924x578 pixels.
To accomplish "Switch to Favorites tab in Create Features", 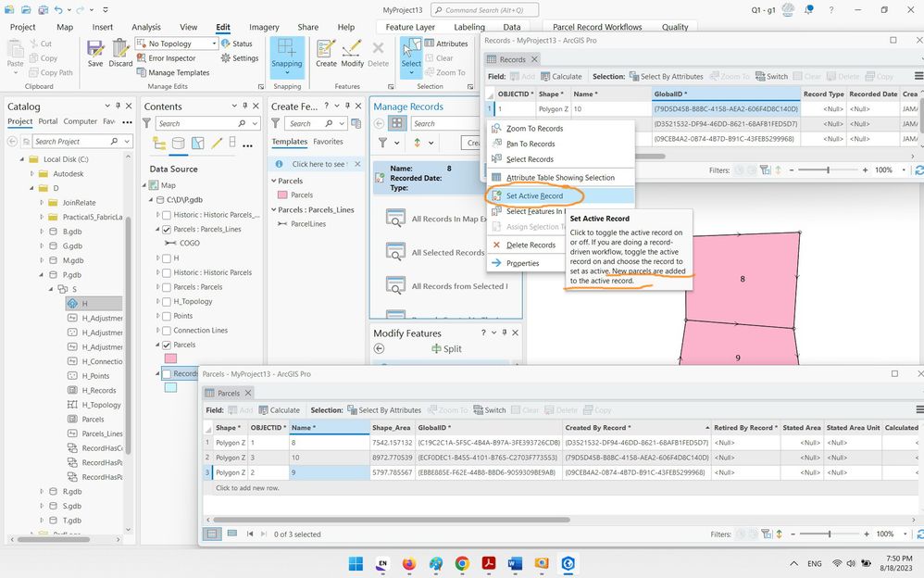I will 329,142.
